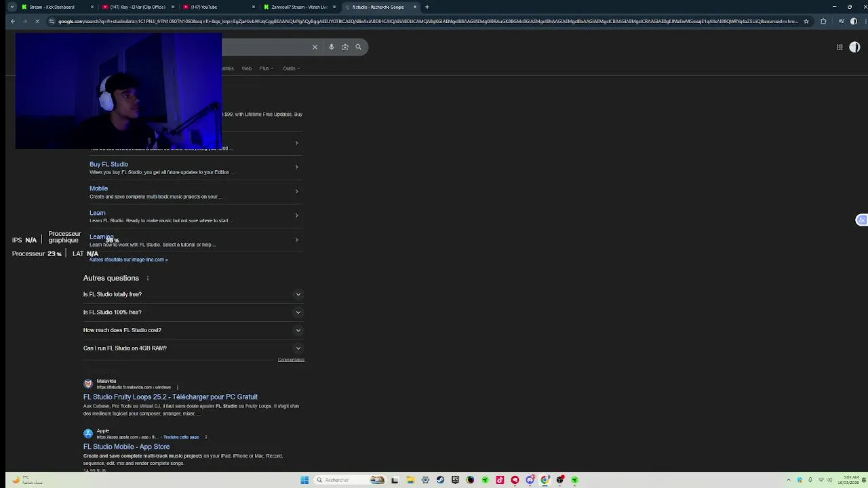Open the About this result dots beside Autres questions
Screen dimensions: 868x488
tap(147, 278)
